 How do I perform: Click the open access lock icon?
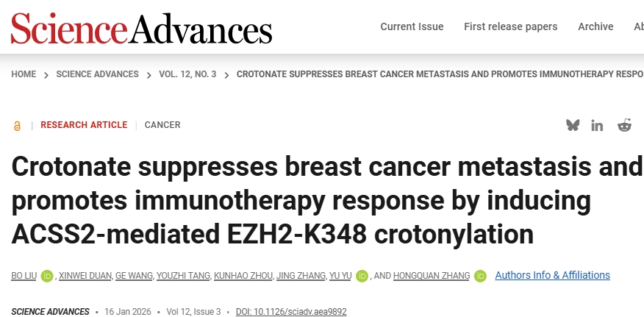(x=17, y=126)
